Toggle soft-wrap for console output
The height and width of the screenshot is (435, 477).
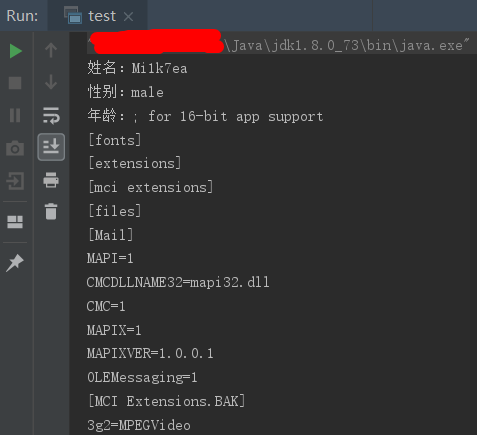(51, 115)
